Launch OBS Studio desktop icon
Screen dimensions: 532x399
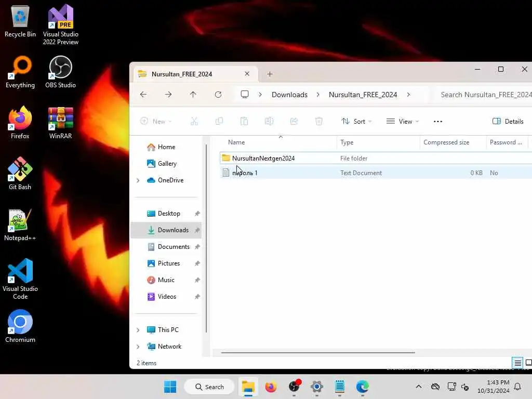(x=60, y=72)
